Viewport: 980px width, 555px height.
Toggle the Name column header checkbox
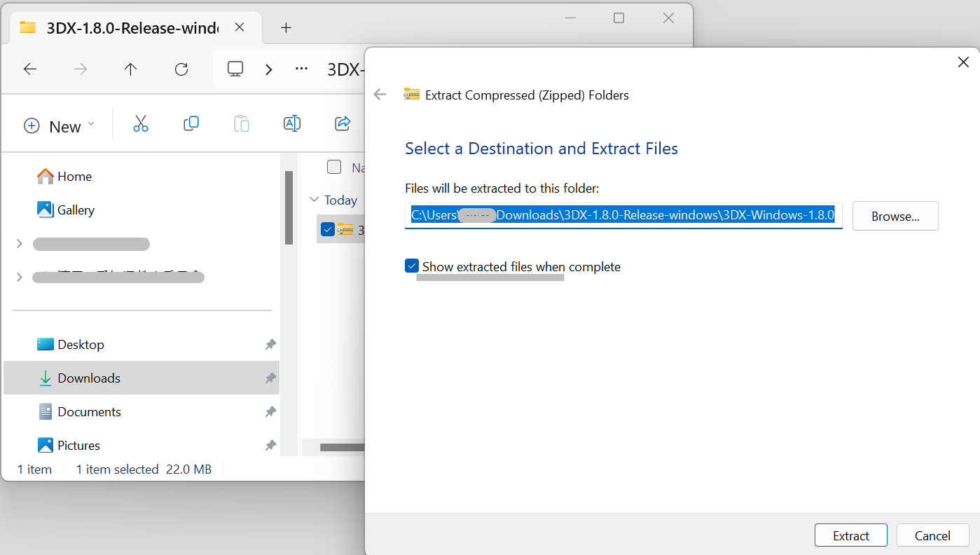[334, 167]
